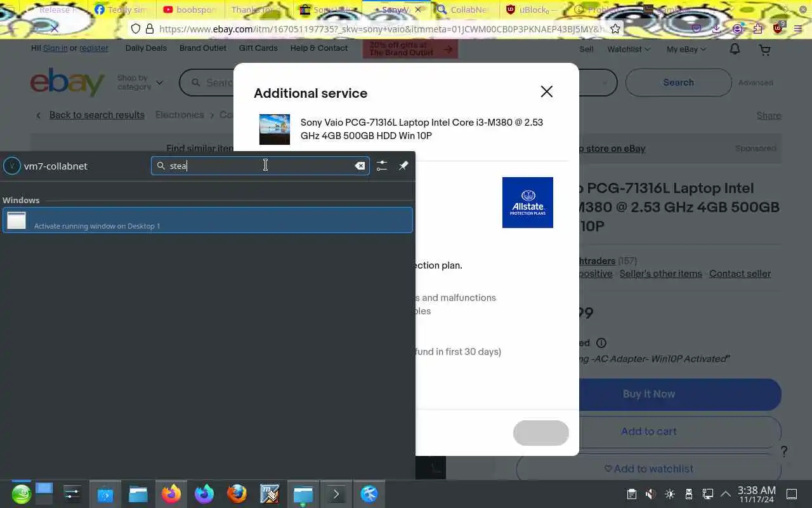This screenshot has width=812, height=508.
Task: Click Back to search results link
Action: (x=97, y=115)
